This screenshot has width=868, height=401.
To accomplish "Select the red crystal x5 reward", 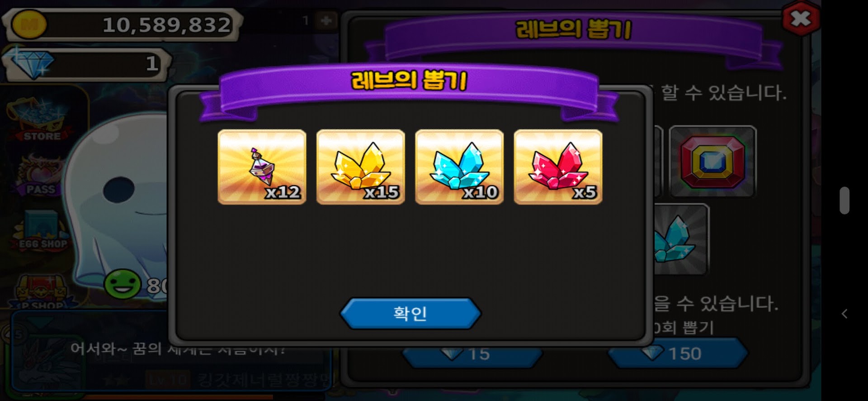I will pos(558,167).
